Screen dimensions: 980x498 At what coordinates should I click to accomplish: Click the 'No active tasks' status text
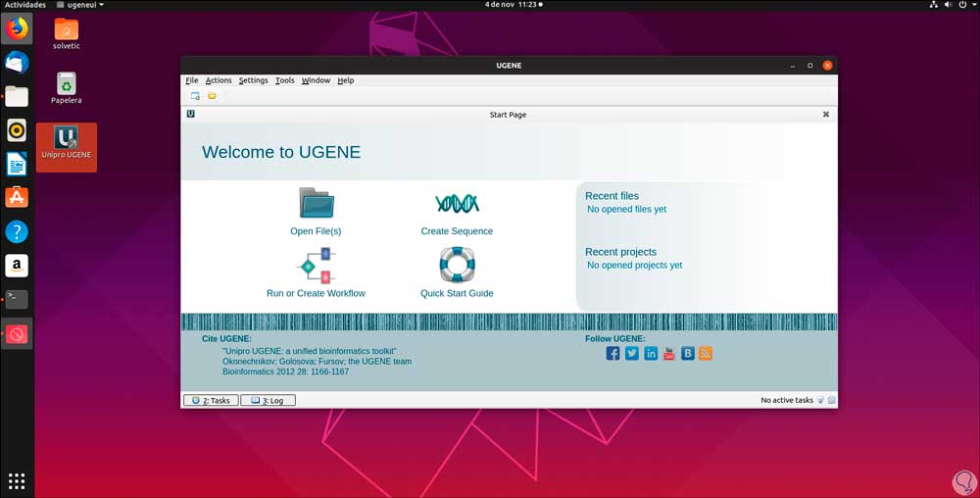click(x=787, y=401)
